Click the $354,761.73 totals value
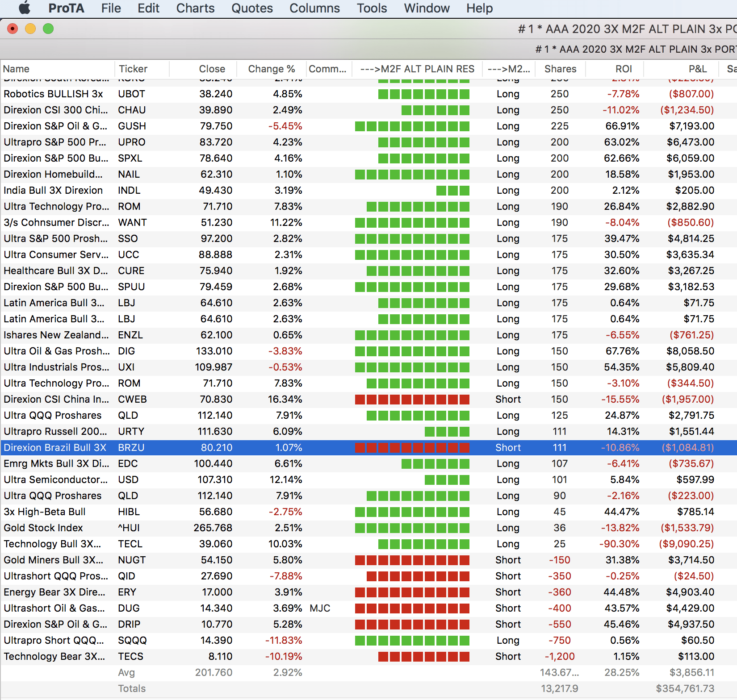 tap(685, 688)
